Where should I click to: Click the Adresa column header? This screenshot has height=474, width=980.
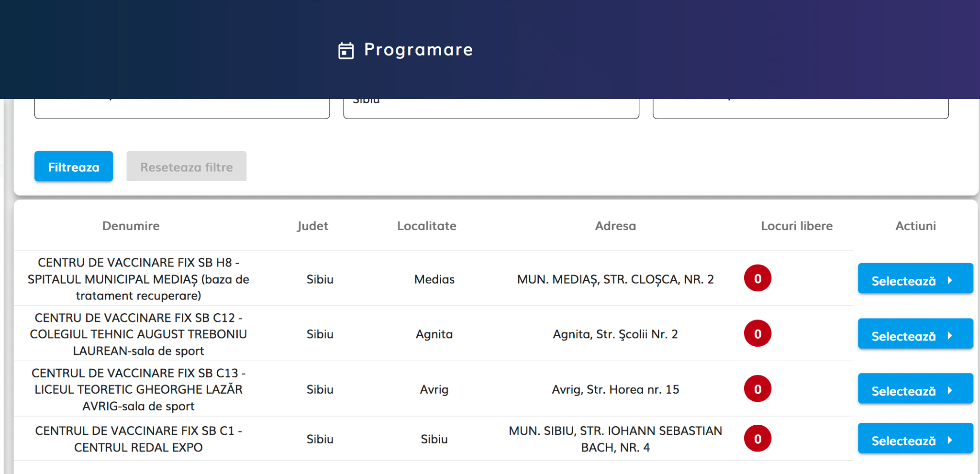[615, 226]
